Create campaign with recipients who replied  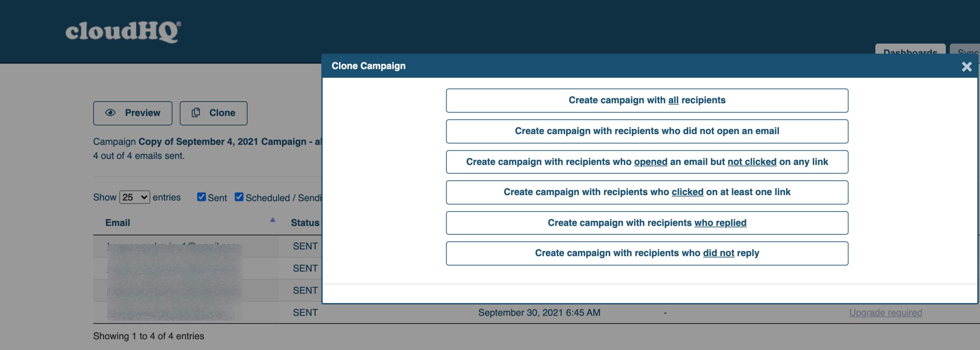pyautogui.click(x=647, y=223)
